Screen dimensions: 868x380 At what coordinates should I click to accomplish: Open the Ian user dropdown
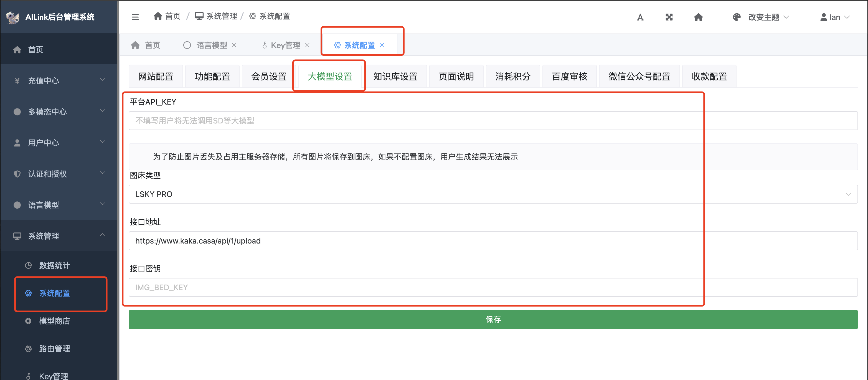click(839, 17)
